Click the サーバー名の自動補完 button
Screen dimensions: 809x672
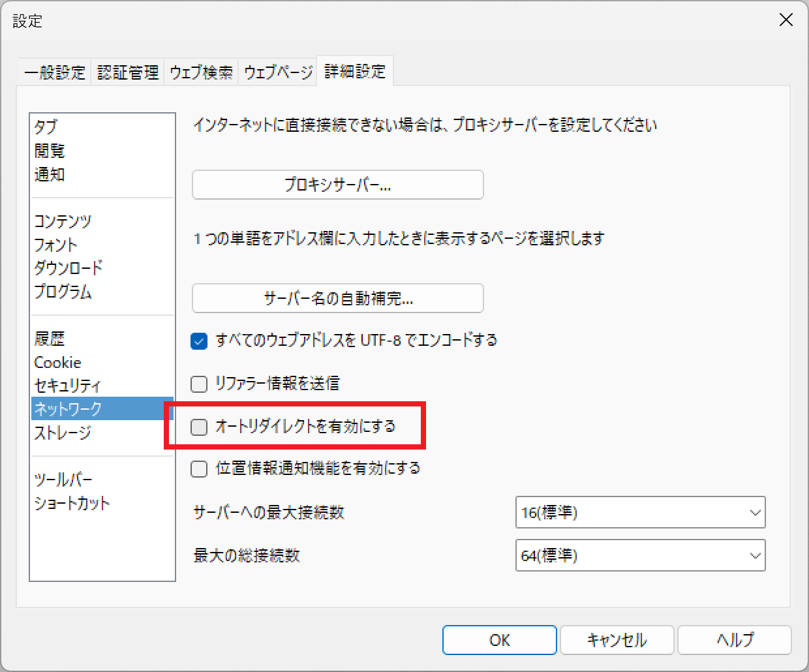click(337, 298)
